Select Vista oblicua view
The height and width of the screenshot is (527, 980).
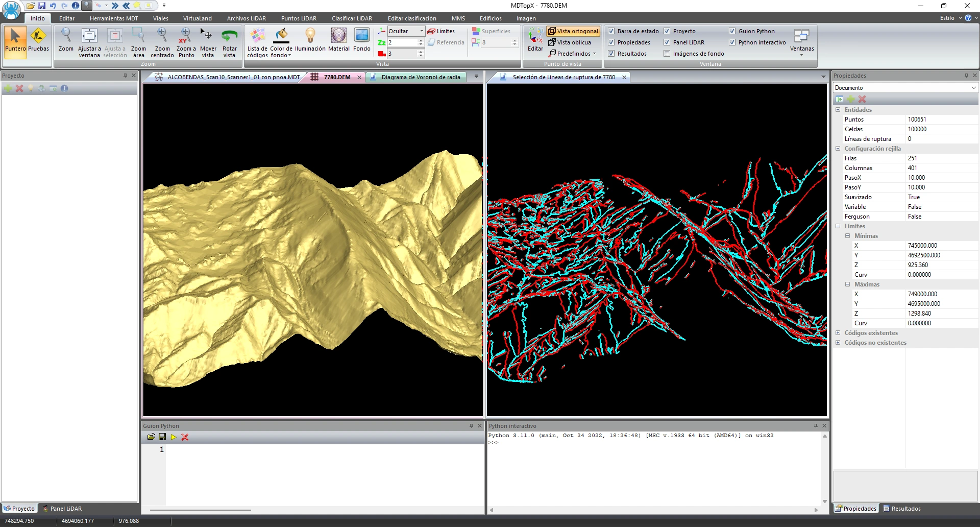pos(570,42)
